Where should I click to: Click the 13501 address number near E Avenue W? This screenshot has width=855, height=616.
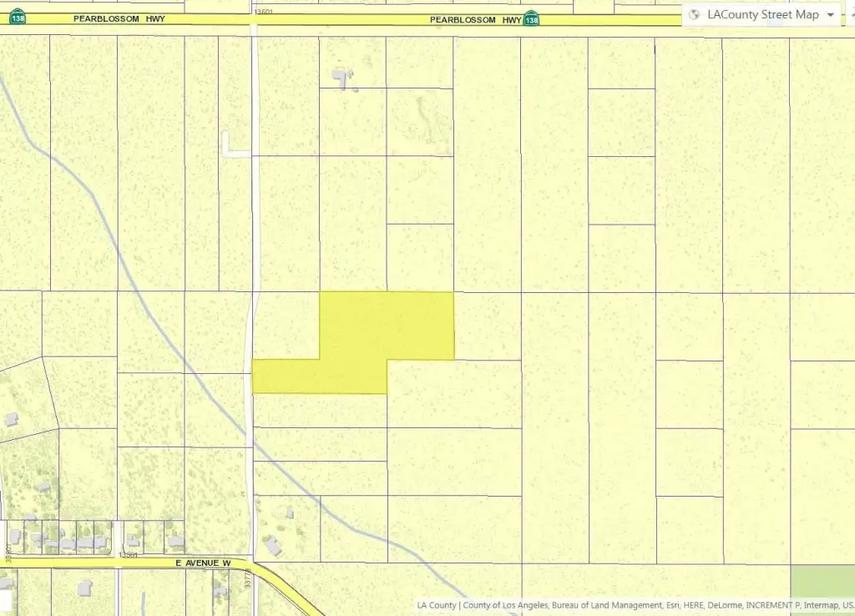click(128, 555)
